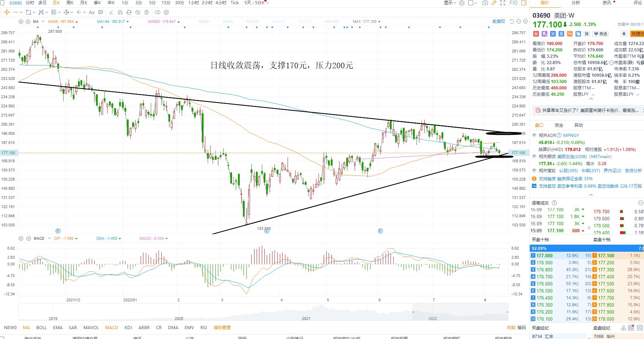The image size is (644, 339).
Task: Open MACD indicator settings gear
Action: tap(21, 238)
